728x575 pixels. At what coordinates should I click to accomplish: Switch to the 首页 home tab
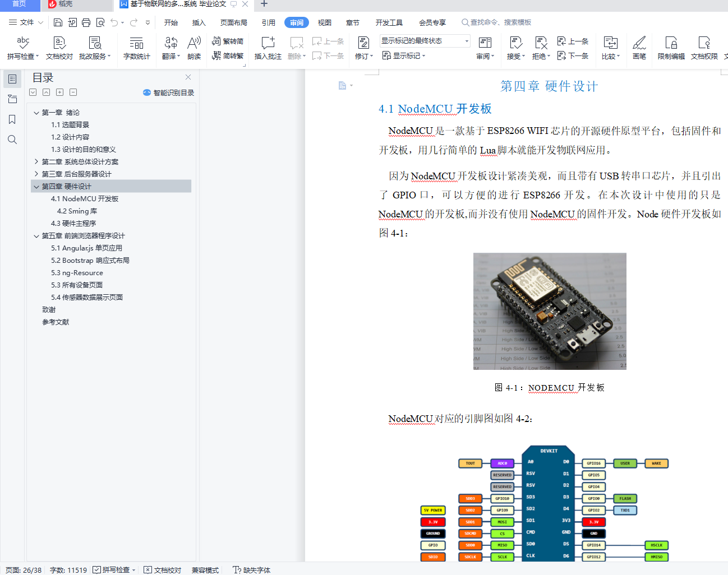point(20,4)
